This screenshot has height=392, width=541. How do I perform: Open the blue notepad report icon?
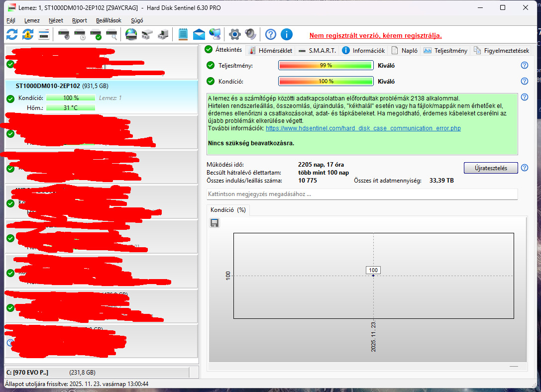[183, 34]
